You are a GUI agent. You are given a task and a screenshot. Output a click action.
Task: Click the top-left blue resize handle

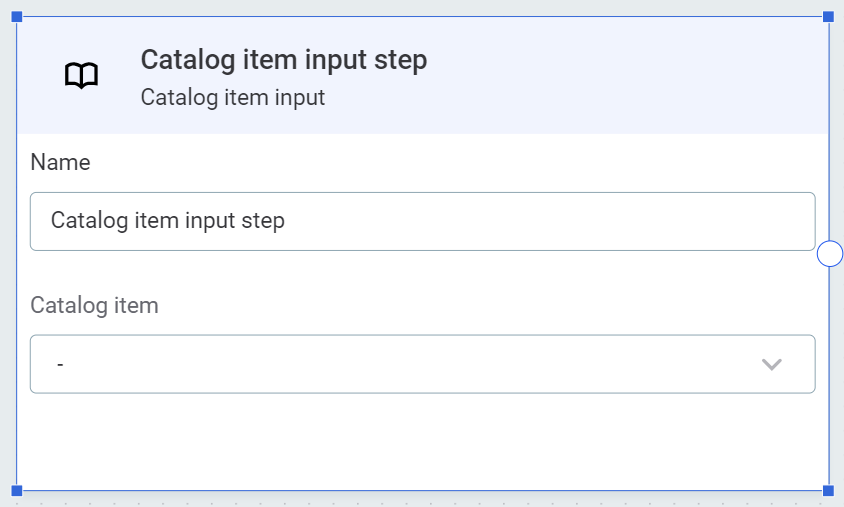coord(16,17)
